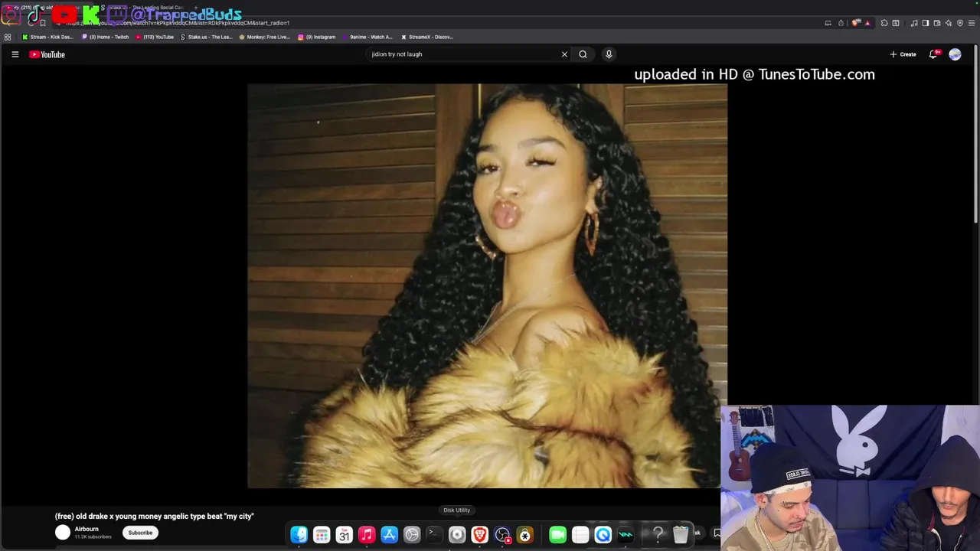
Task: Open the Brave VPN shield icon
Action: [960, 23]
